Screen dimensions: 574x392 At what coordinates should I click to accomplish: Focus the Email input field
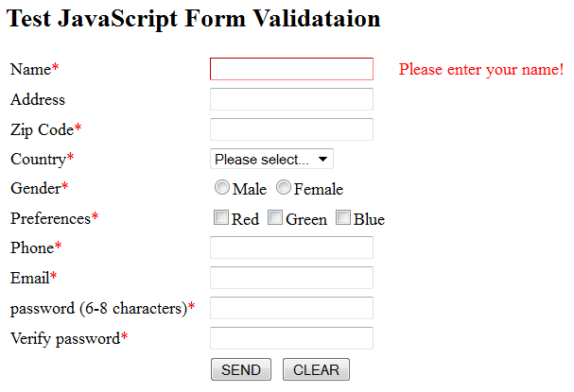pyautogui.click(x=291, y=278)
